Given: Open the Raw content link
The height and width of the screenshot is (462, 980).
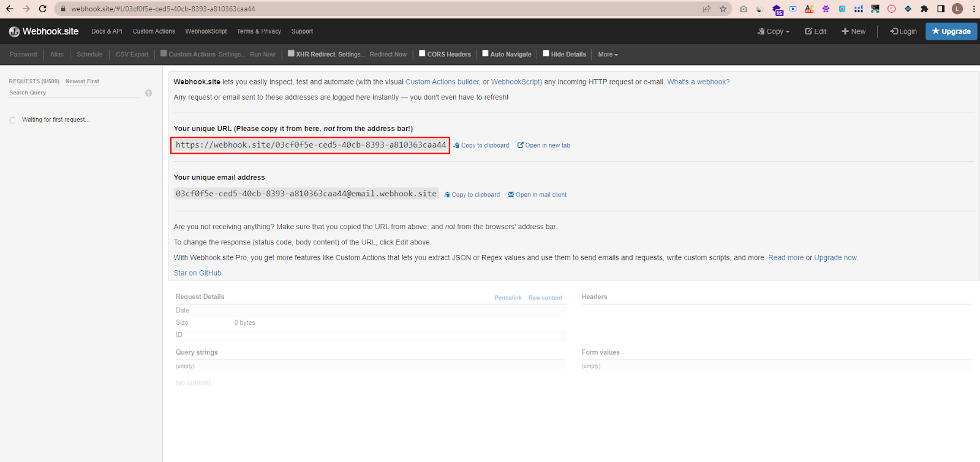Looking at the screenshot, I should [x=545, y=298].
